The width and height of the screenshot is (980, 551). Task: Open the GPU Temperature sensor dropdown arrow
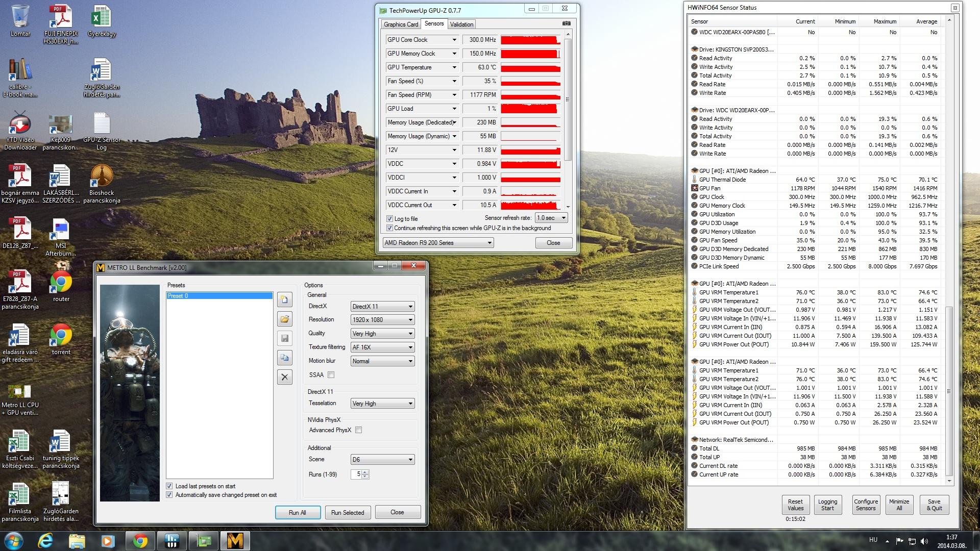(454, 67)
